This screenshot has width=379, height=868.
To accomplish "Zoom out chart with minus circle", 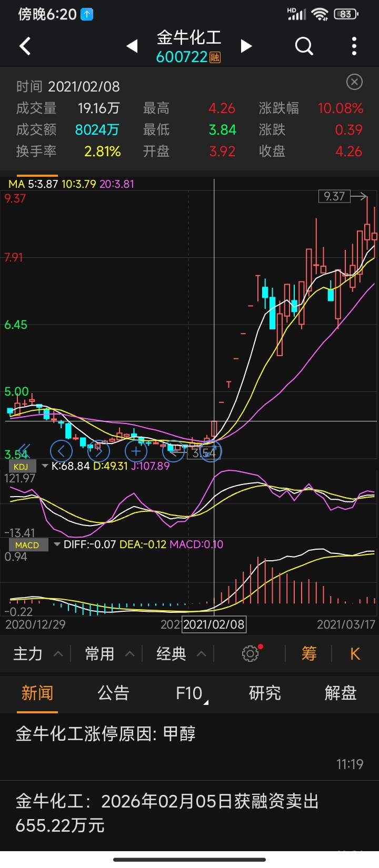I will (x=173, y=451).
